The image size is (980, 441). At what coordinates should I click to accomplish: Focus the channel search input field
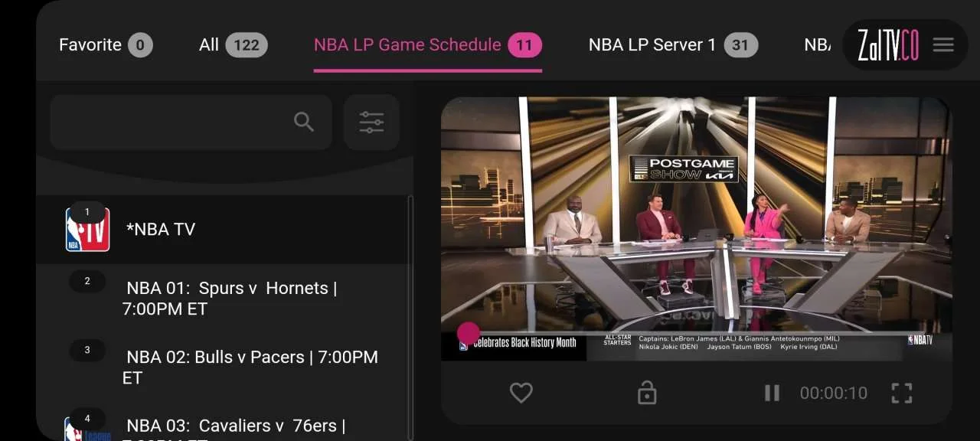coord(191,122)
